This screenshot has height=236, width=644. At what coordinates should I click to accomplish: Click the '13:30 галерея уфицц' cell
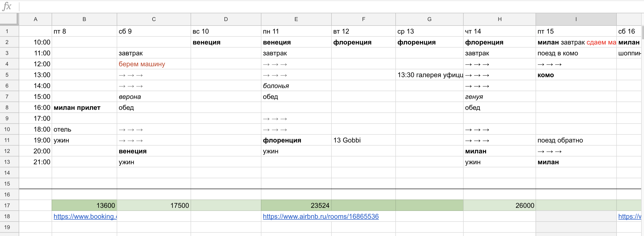pyautogui.click(x=429, y=75)
